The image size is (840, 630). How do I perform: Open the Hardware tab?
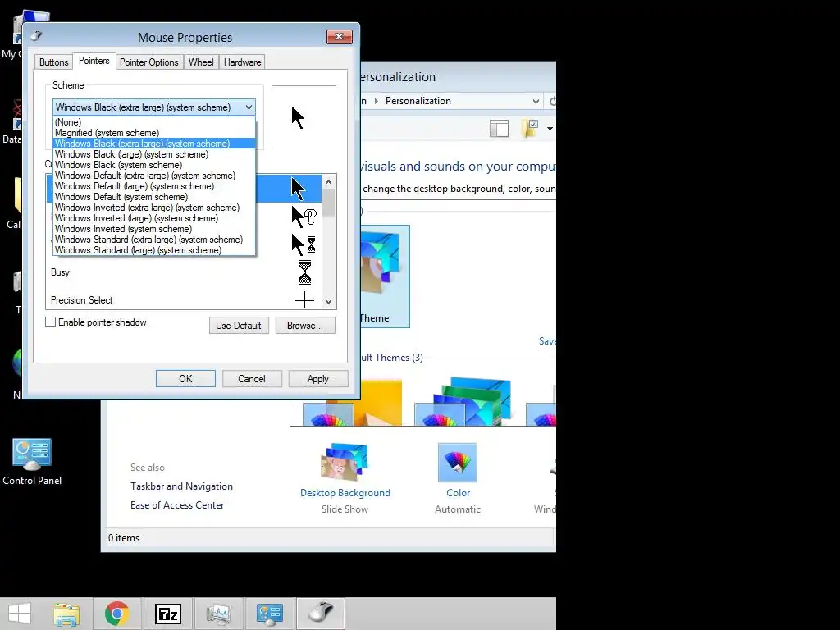point(242,62)
